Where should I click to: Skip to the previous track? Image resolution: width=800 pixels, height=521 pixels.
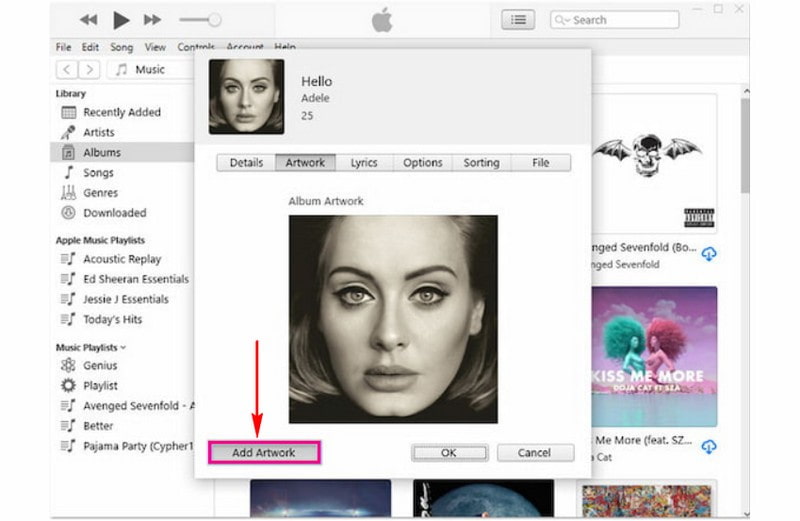coord(89,20)
